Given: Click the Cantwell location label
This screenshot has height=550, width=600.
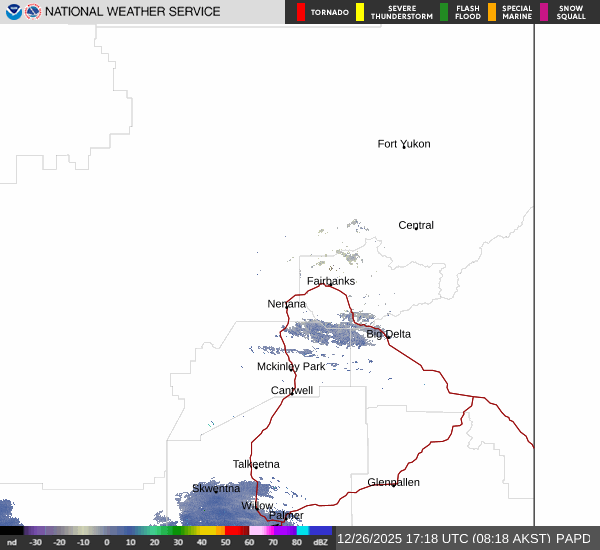Looking at the screenshot, I should pos(292,390).
